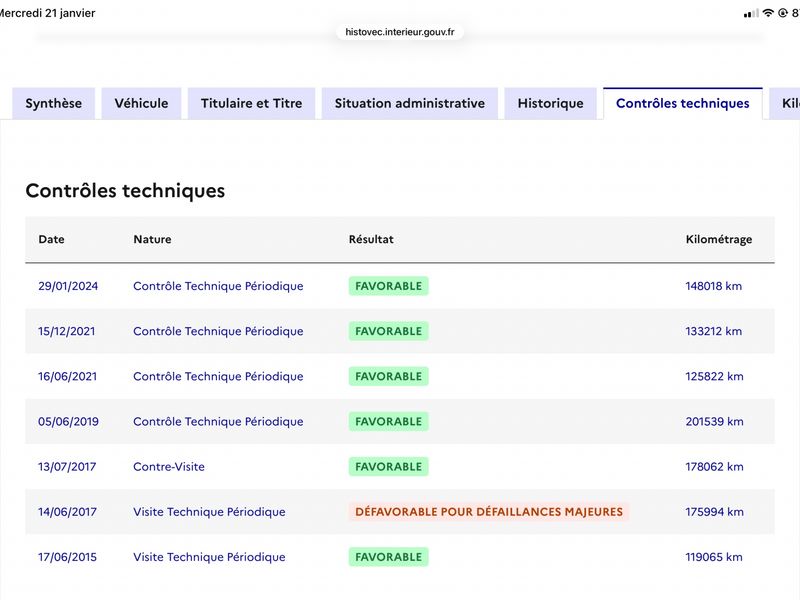
Task: Click the Contre-Visite entry
Action: [169, 467]
